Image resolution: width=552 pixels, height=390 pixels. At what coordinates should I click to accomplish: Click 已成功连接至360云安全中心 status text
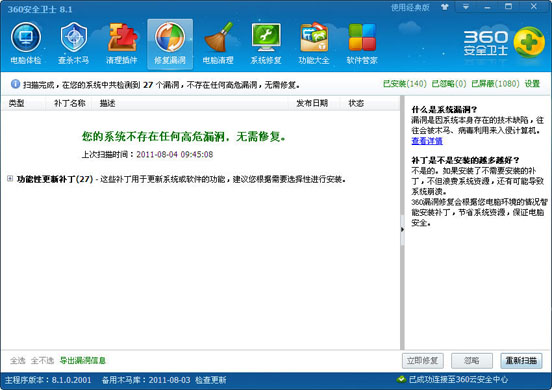point(458,380)
